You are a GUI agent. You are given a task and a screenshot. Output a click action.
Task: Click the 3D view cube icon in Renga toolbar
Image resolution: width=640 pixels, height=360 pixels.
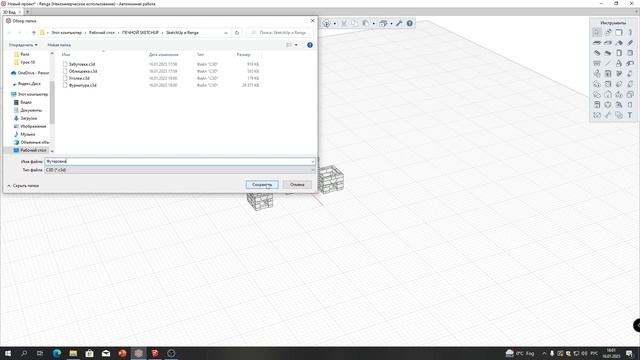[383, 23]
